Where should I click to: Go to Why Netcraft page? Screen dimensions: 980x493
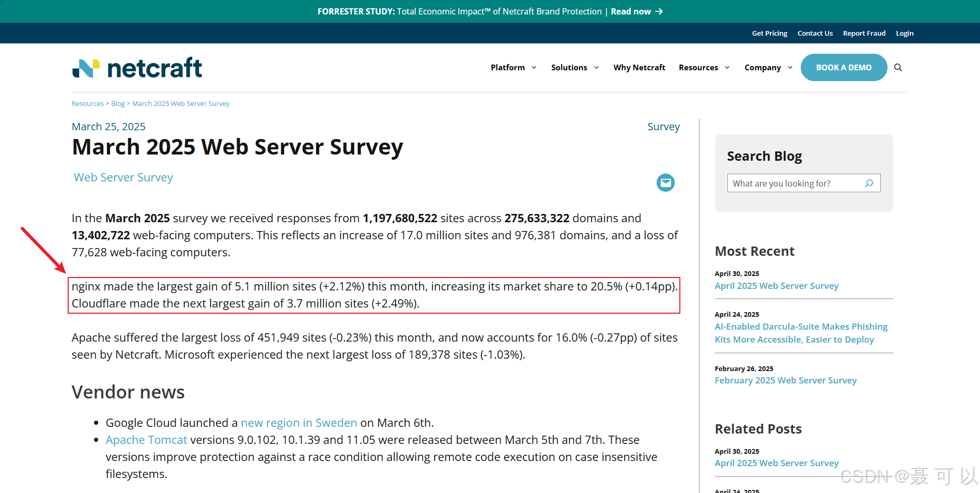(639, 68)
